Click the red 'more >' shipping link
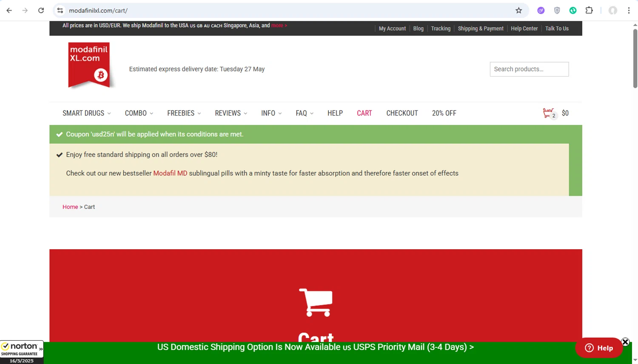This screenshot has width=638, height=364. (279, 26)
